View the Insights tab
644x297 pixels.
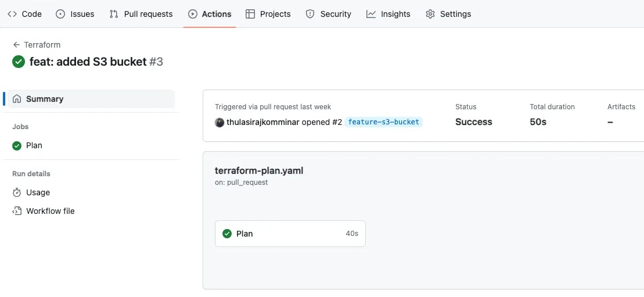click(x=388, y=14)
